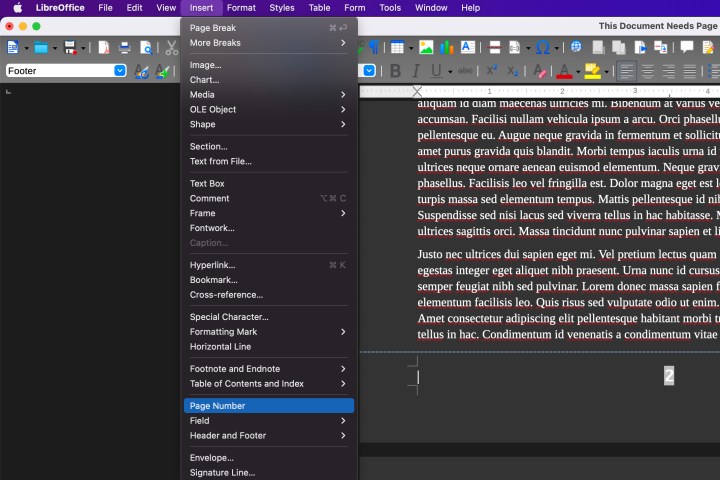Click the New Document icon
Image resolution: width=720 pixels, height=480 pixels.
click(x=13, y=47)
